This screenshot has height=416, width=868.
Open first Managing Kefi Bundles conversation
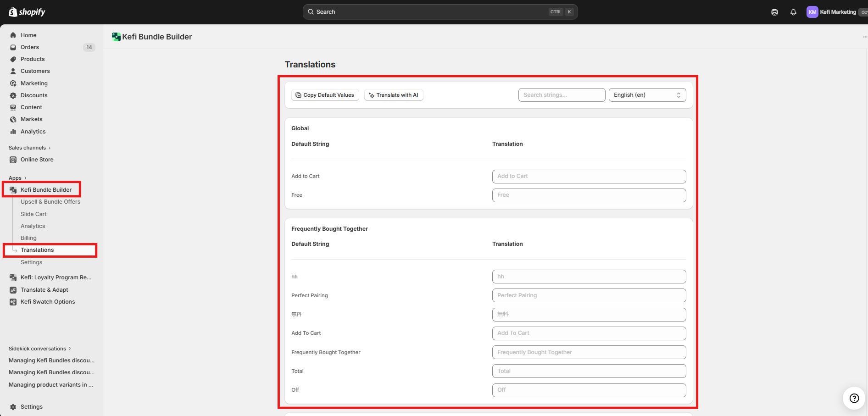click(51, 361)
